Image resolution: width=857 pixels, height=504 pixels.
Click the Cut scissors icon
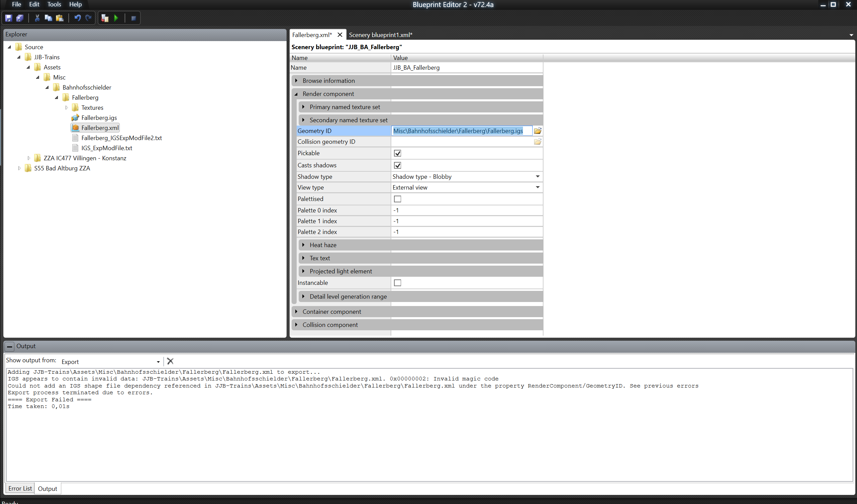pos(37,18)
